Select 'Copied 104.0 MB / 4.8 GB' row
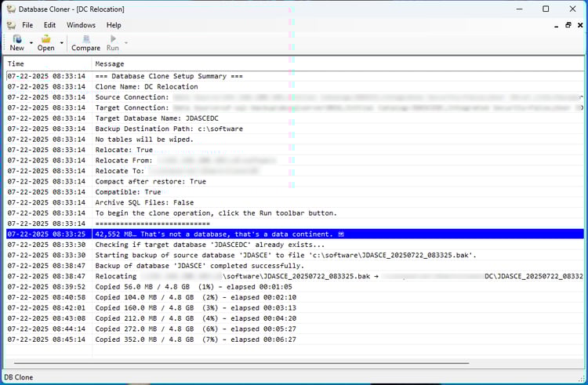Image resolution: width=588 pixels, height=385 pixels. pyautogui.click(x=295, y=297)
